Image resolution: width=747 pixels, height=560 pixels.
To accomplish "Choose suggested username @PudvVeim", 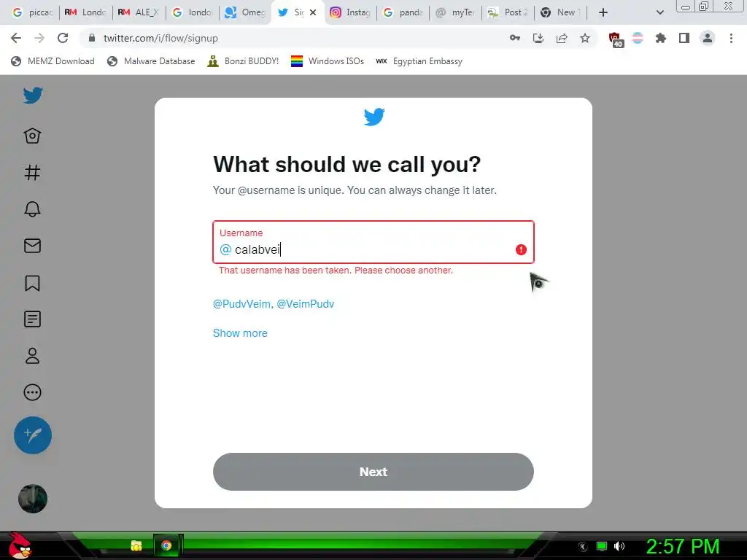I will [x=241, y=304].
